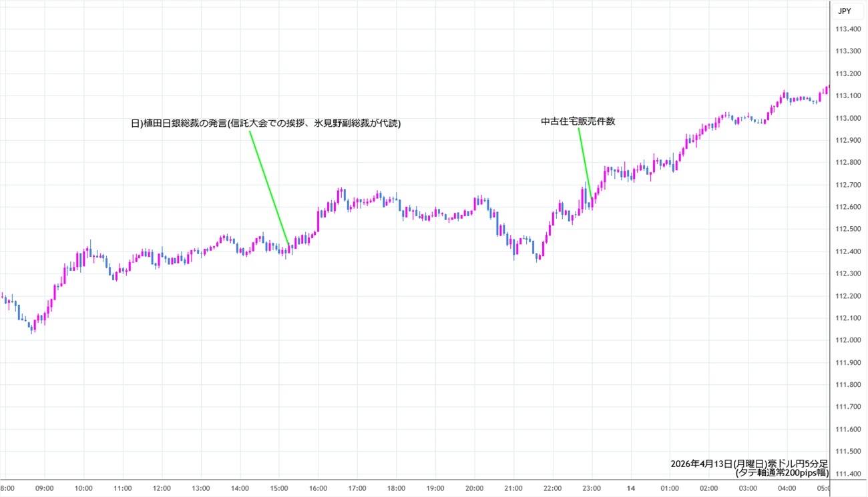
Task: Select the green line below 中古住宅販売件数
Action: (x=585, y=162)
